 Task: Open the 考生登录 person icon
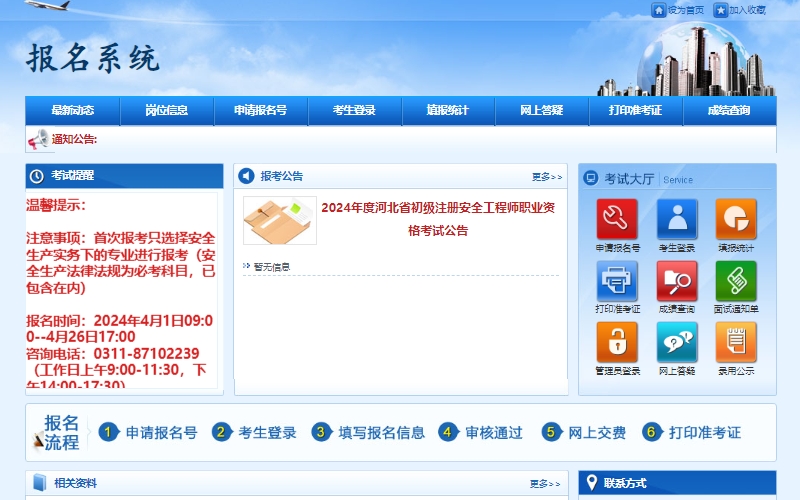click(x=677, y=219)
